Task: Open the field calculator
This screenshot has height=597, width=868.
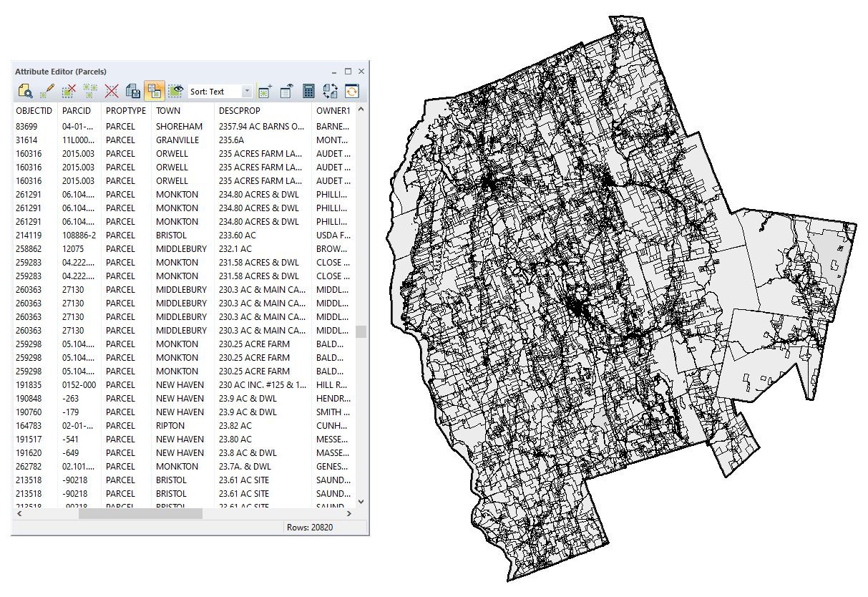Action: (308, 91)
